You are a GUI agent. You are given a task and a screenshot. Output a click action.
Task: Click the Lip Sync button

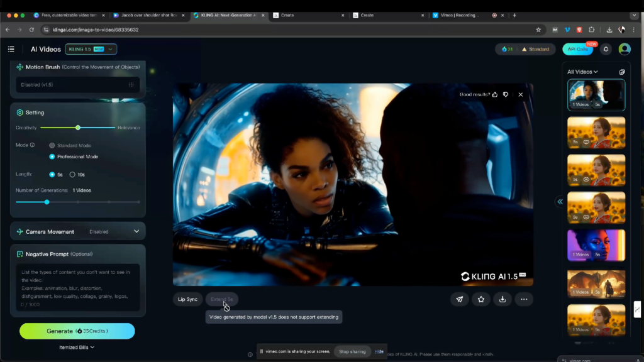(187, 299)
